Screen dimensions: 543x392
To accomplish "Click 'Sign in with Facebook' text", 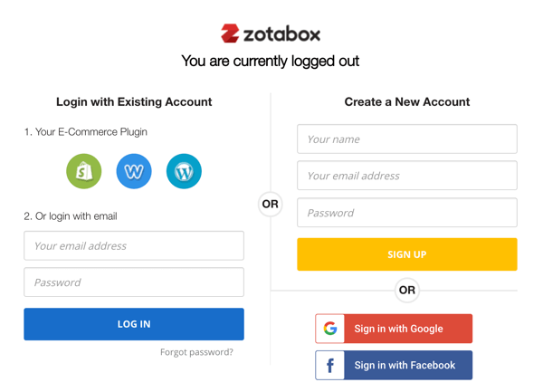I will (x=405, y=366).
